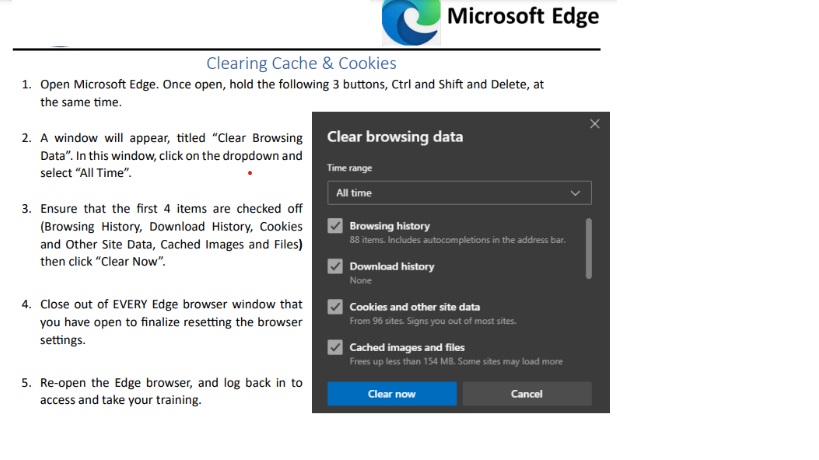Uncheck Cached images and files checkbox

pos(335,347)
